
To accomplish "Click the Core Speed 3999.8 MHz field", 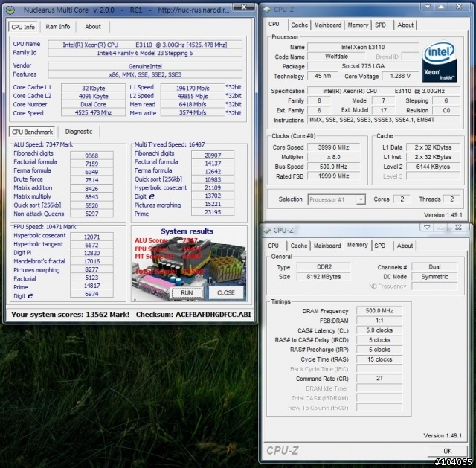I will point(333,147).
